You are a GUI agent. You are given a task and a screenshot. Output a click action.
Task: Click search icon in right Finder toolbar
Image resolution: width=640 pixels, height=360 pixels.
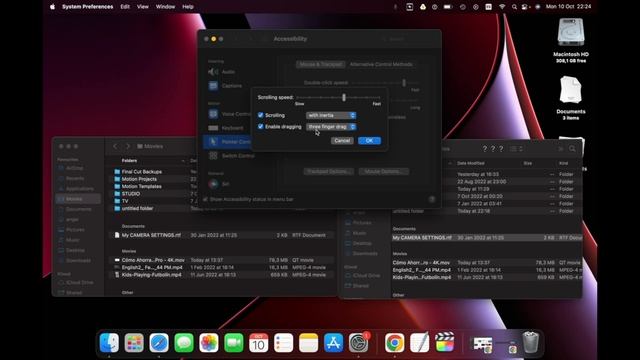tap(572, 149)
